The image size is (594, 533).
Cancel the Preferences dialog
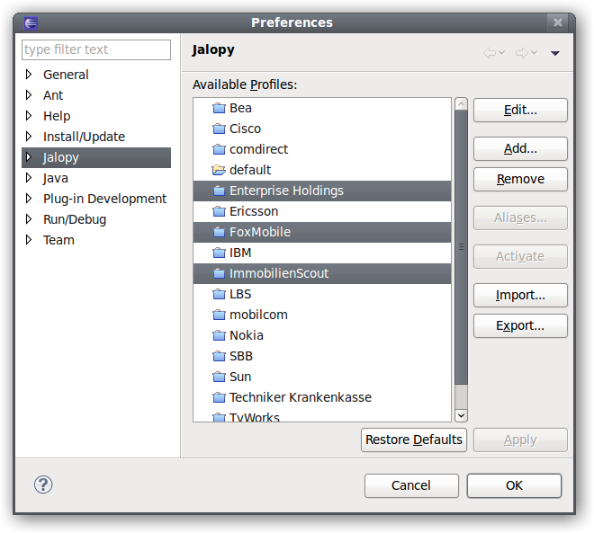point(411,486)
